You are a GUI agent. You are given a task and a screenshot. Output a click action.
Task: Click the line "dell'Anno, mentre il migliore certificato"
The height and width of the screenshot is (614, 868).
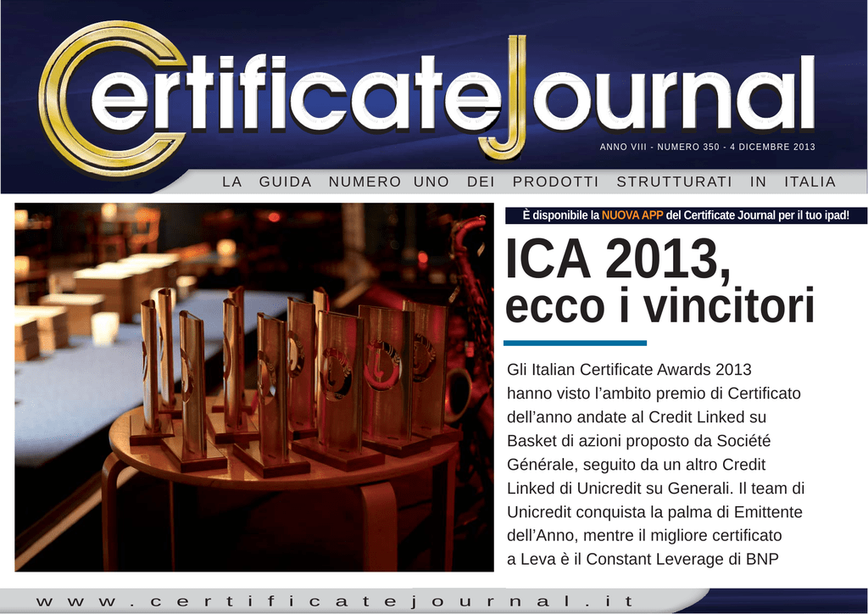(x=644, y=536)
